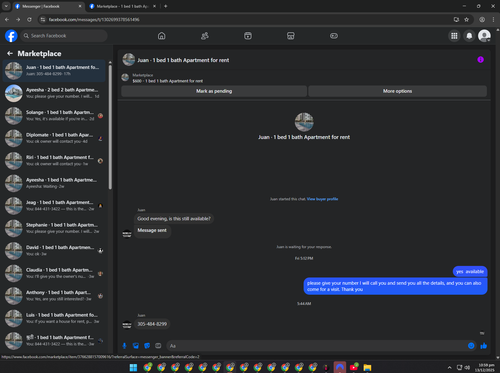This screenshot has width=500, height=373.
Task: Open the Facebook menu grid icon
Action: click(x=454, y=36)
